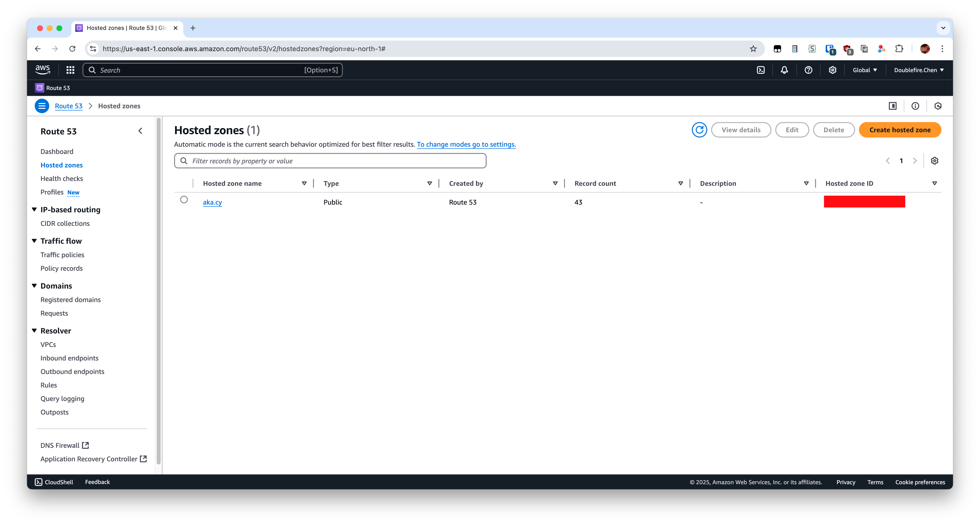Screen dimensions: 980x525
Task: Bookmark this page with the star icon
Action: (753, 49)
